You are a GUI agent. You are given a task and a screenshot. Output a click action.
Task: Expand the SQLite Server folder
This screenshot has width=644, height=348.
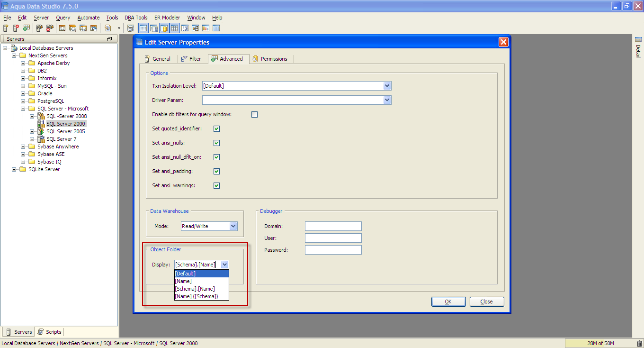click(x=14, y=169)
